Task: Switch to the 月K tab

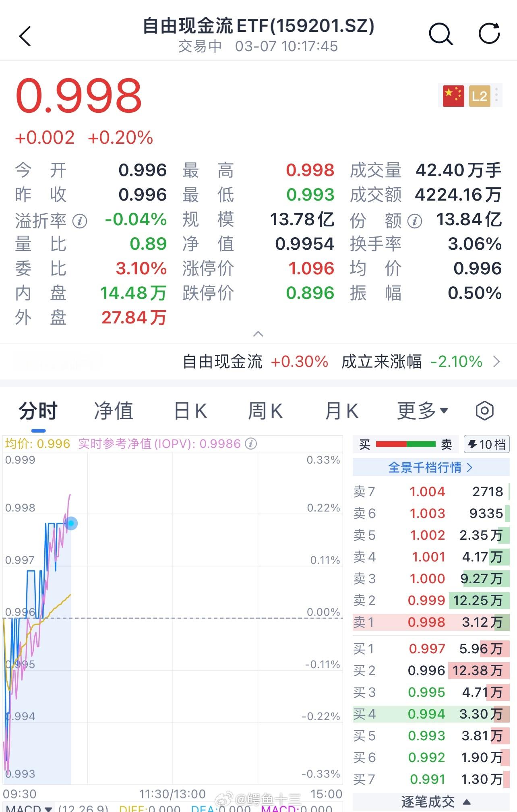Action: click(341, 411)
